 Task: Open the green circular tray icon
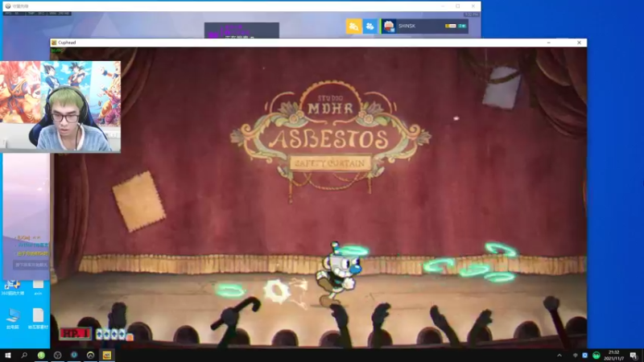tap(597, 356)
